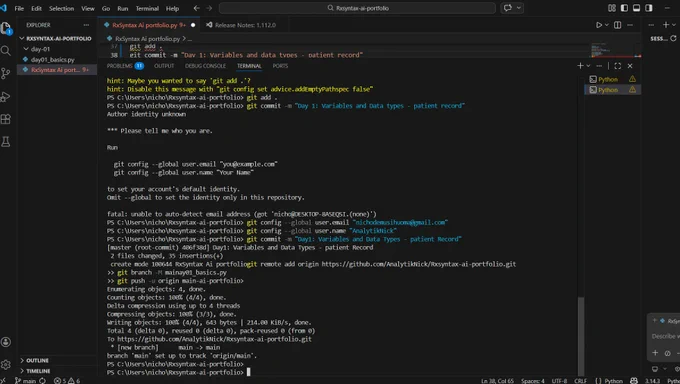The height and width of the screenshot is (384, 680).
Task: Select the RxSyntax Ai portfolio.py editor tab
Action: (149, 25)
